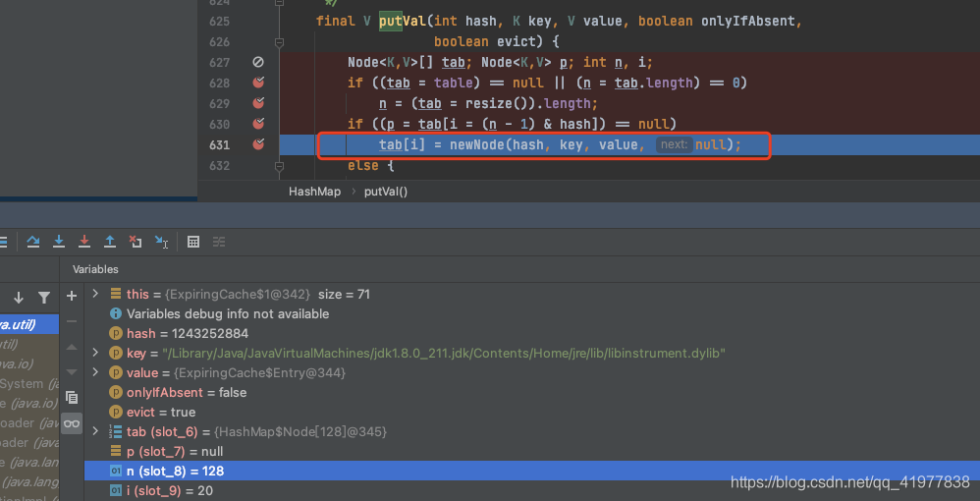Viewport: 980px width, 501px height.
Task: Click the Drop Frame toolbar icon
Action: coord(135,242)
